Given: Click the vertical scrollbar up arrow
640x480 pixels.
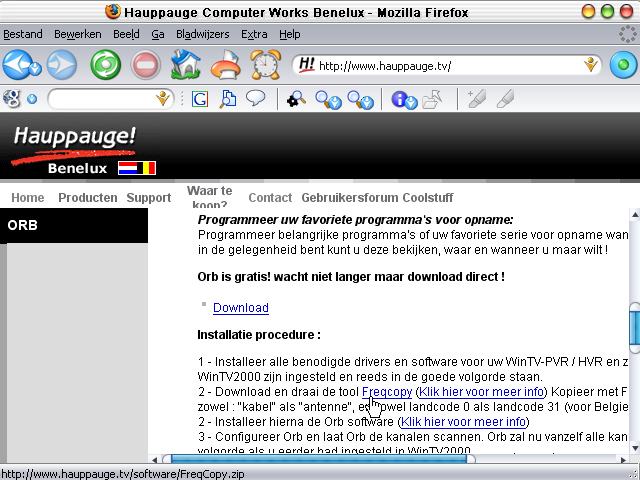Looking at the screenshot, I should click(635, 214).
